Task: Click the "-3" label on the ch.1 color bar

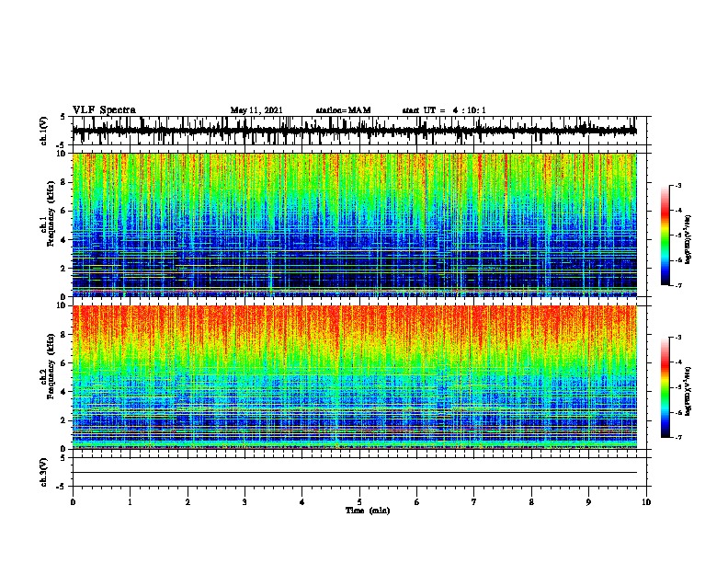Action: (677, 186)
